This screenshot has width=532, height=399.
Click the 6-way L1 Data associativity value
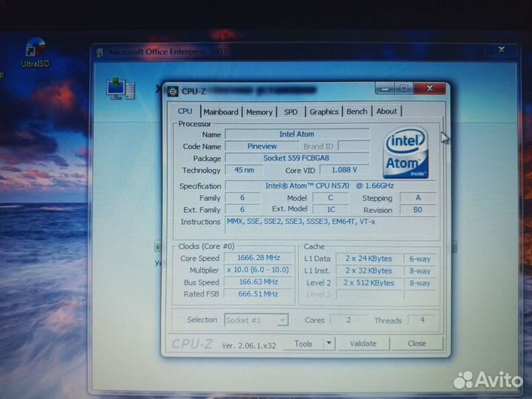420,259
